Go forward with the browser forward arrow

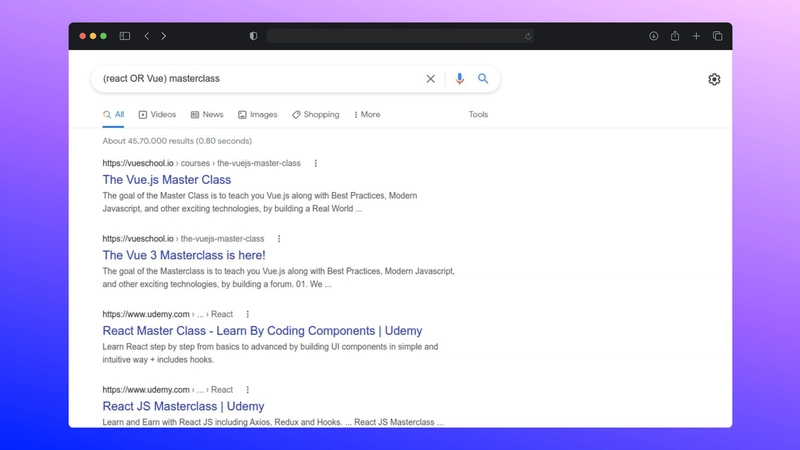(x=163, y=36)
